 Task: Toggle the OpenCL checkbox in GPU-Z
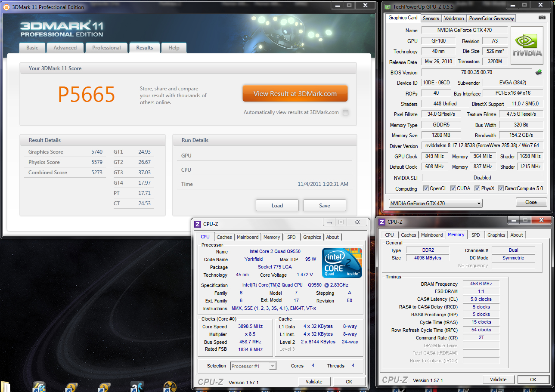tap(426, 188)
